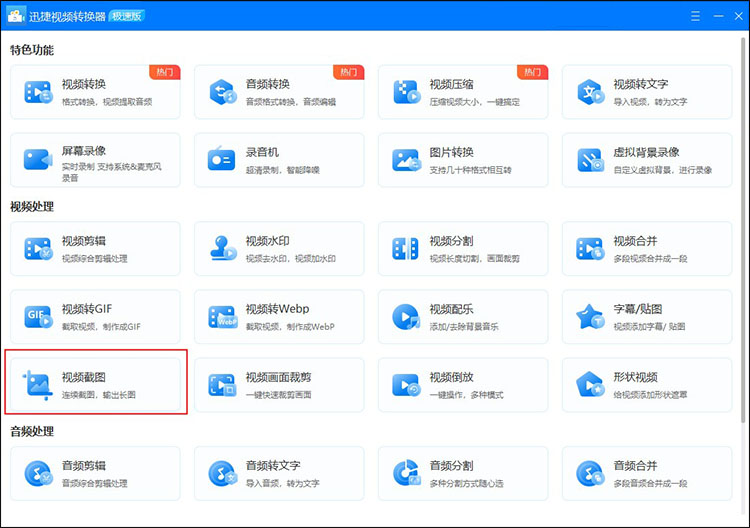
Task: Click the 视频剪辑 title text
Action: (x=84, y=241)
